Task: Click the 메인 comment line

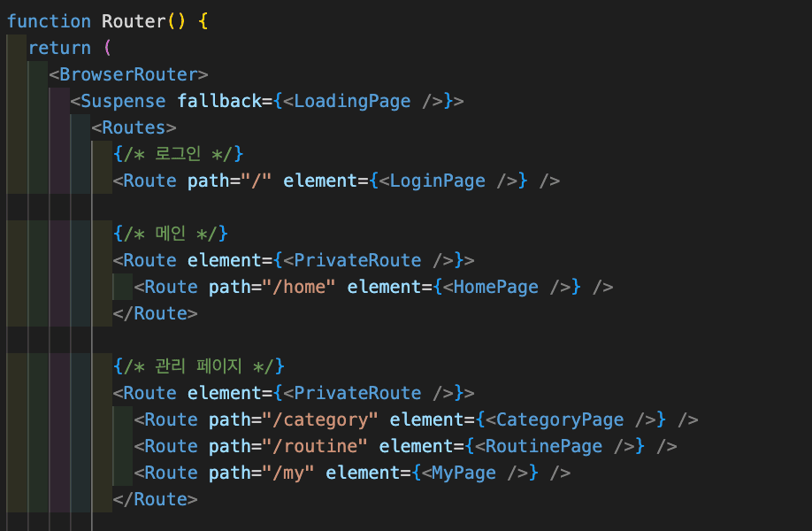Action: pos(171,234)
